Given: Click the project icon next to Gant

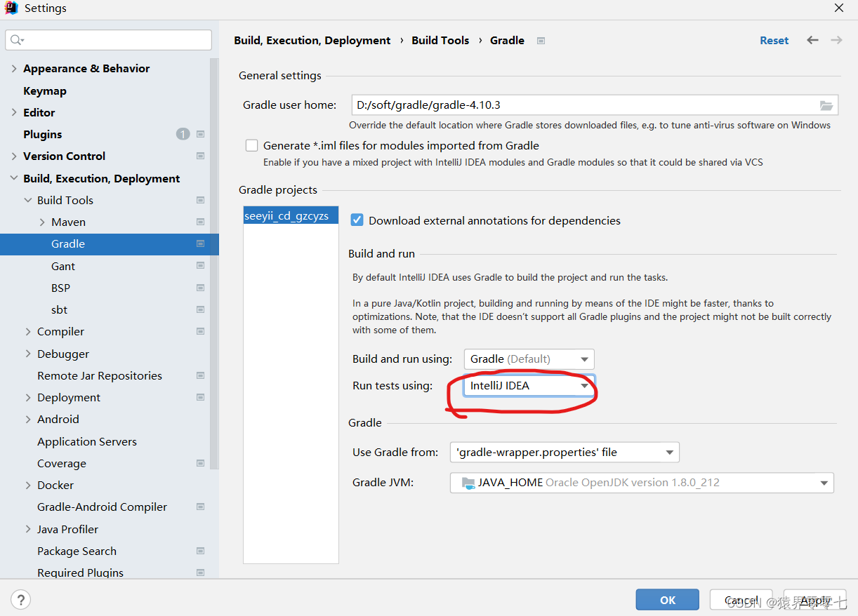Looking at the screenshot, I should [200, 266].
